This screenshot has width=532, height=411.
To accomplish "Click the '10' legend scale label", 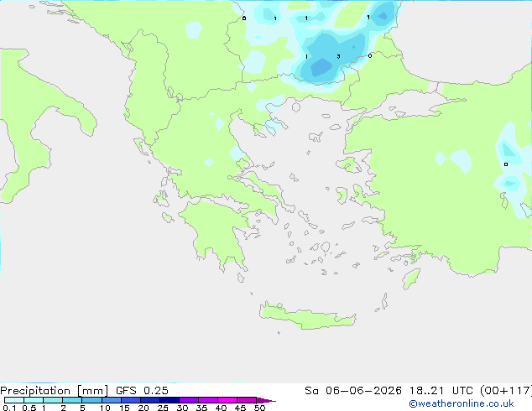I will click(105, 408).
